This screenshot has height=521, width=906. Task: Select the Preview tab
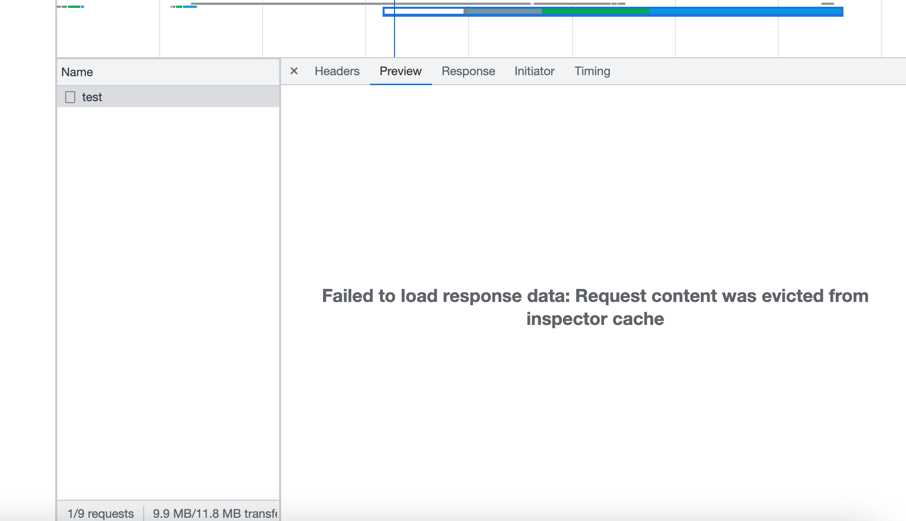(400, 71)
